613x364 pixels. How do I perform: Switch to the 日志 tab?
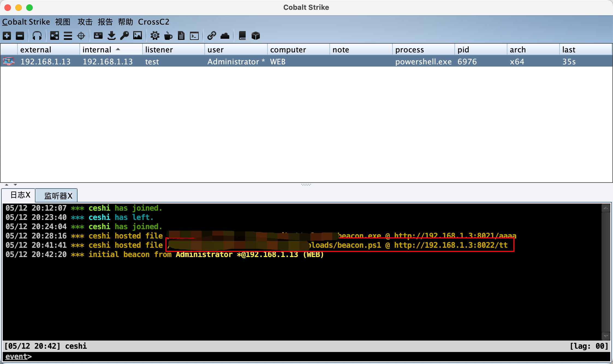pyautogui.click(x=19, y=195)
